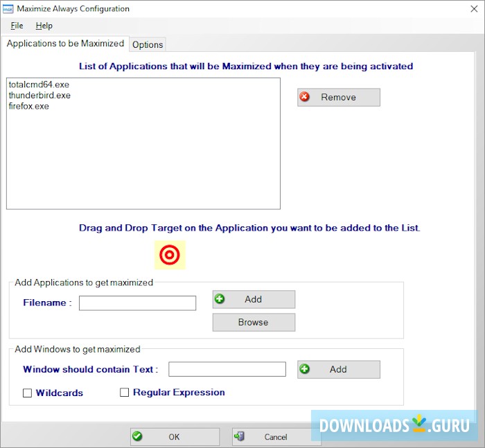Close the Maximize Always Configuration window
Image resolution: width=485 pixels, height=448 pixels.
click(474, 9)
